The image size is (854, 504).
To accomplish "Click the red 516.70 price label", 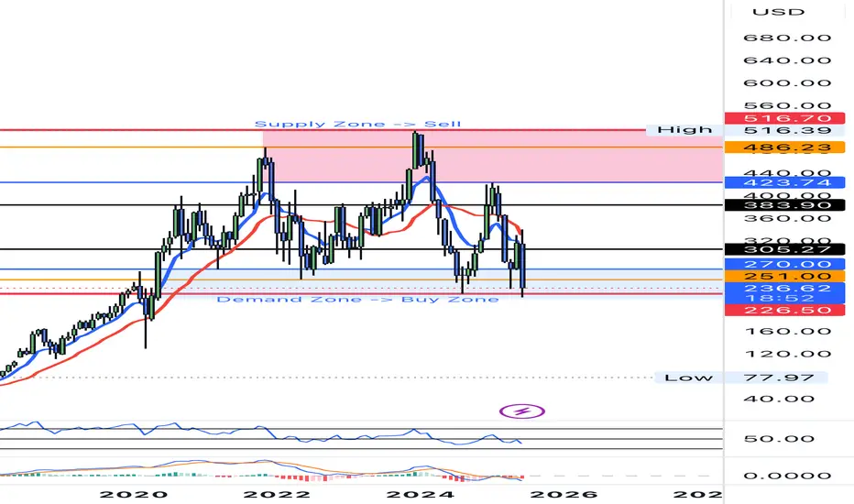I will point(785,118).
